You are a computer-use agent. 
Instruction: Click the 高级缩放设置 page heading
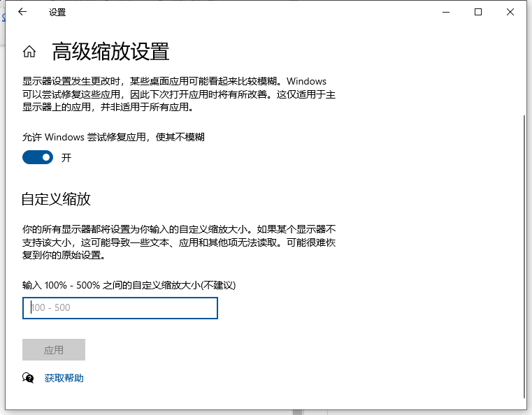[x=110, y=52]
